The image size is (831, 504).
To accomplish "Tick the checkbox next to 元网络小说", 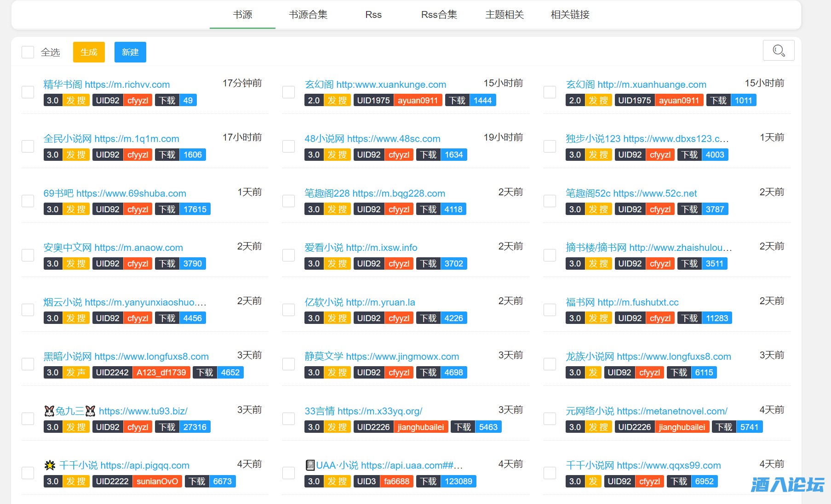I will pyautogui.click(x=550, y=419).
